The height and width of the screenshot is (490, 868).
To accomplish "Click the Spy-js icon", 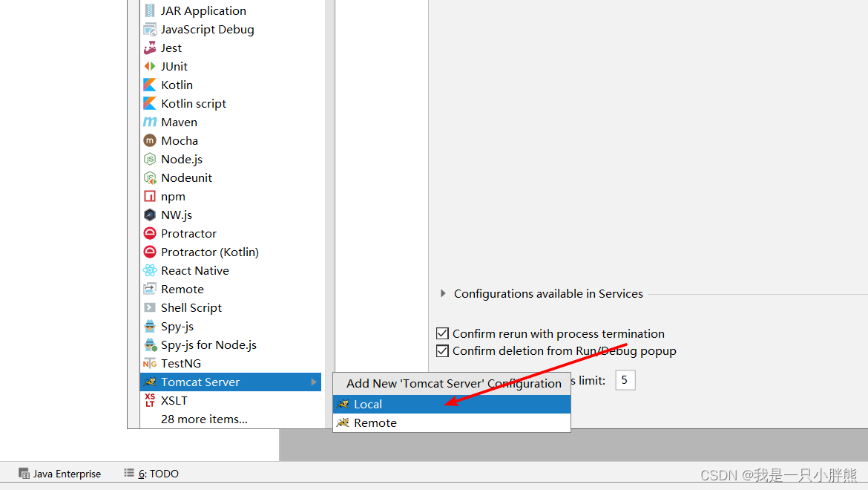I will pyautogui.click(x=149, y=326).
